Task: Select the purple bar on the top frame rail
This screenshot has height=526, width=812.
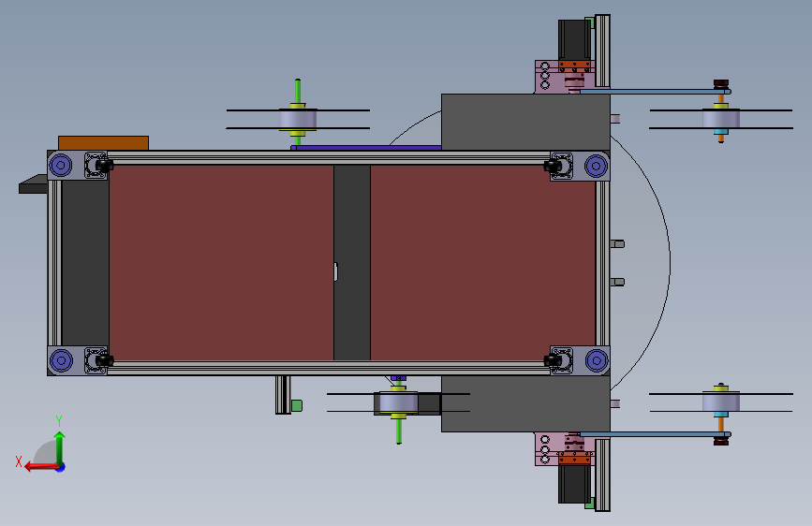Action: (x=366, y=148)
